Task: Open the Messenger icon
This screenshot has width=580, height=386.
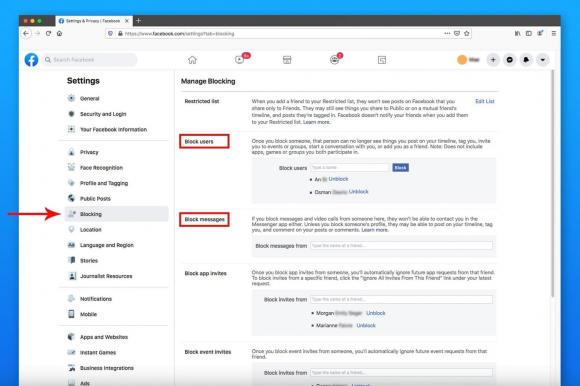Action: [510, 60]
